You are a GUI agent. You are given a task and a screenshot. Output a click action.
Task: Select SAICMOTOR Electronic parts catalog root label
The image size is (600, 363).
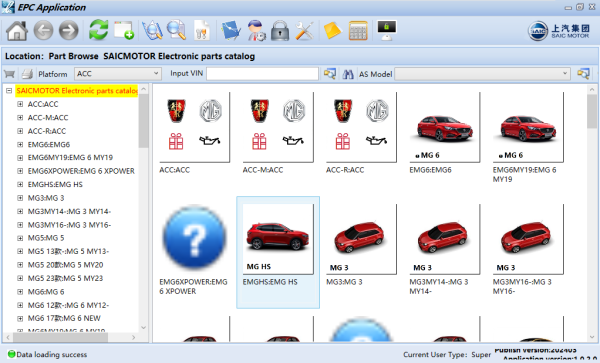(77, 91)
